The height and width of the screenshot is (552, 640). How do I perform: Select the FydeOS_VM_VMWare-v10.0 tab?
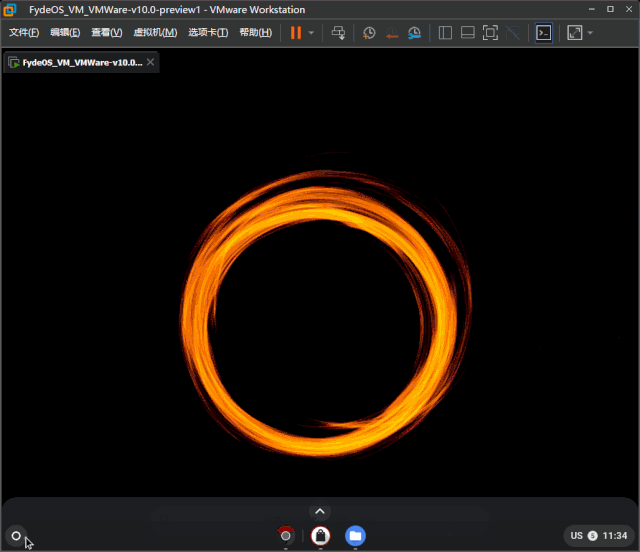pos(80,62)
